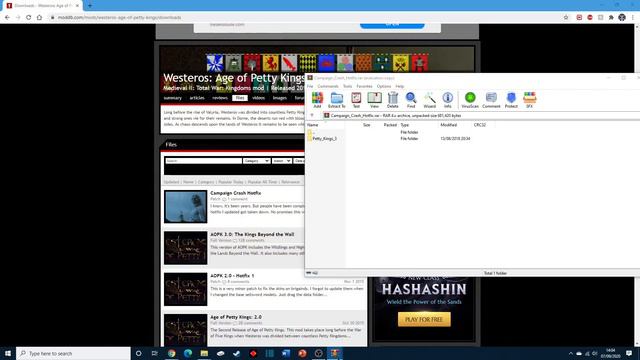Click taskbar search box
Viewport: 640px width, 360px height.
73,353
